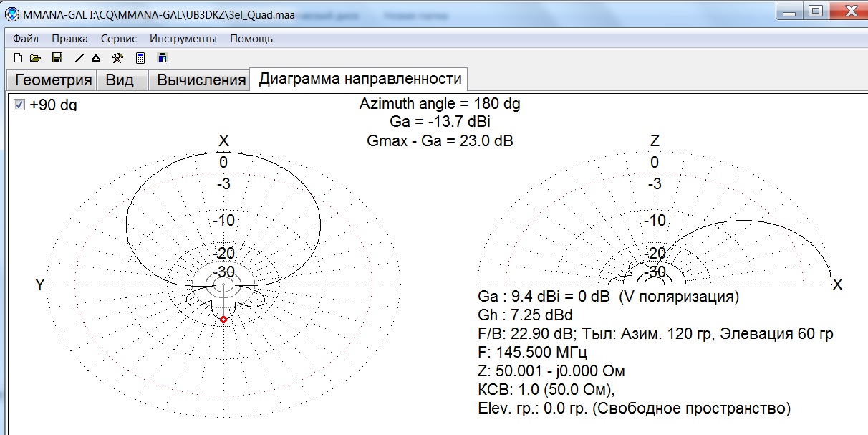Click the red marker on azimuth plot
This screenshot has height=435, width=868.
[x=223, y=320]
